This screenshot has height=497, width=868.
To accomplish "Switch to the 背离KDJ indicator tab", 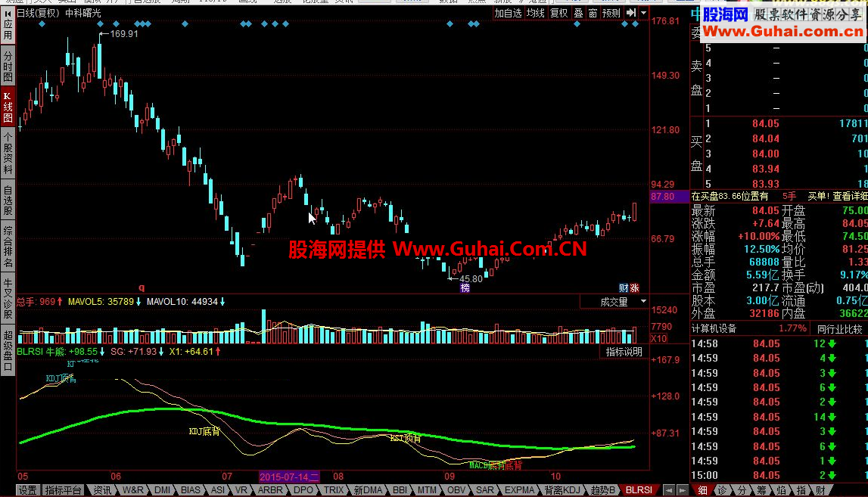I will pos(562,490).
